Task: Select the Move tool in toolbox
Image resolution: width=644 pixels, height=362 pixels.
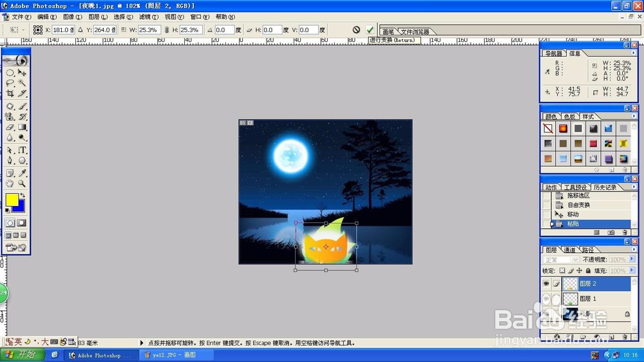Action: tap(22, 73)
